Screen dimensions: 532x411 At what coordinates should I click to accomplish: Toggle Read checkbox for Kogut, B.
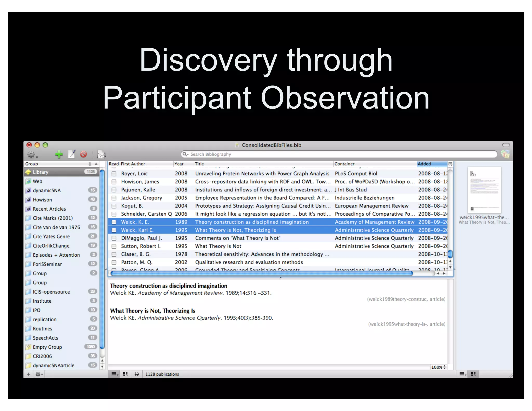pos(114,206)
